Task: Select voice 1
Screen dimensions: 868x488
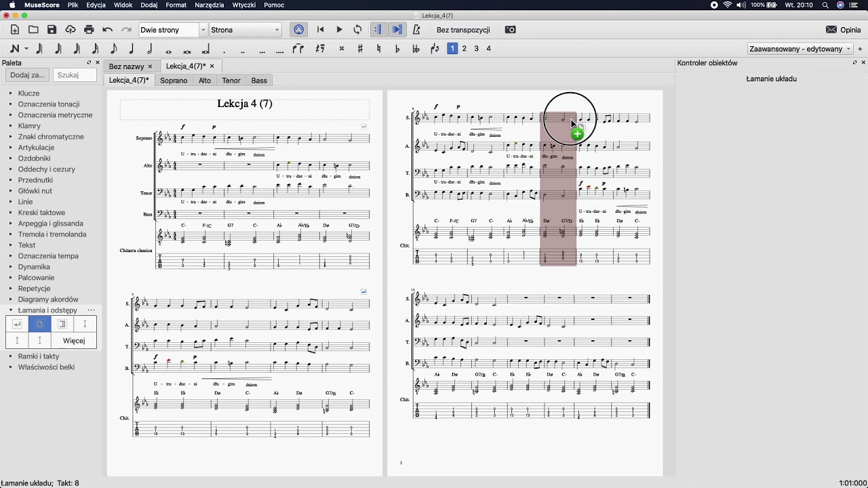Action: (452, 49)
